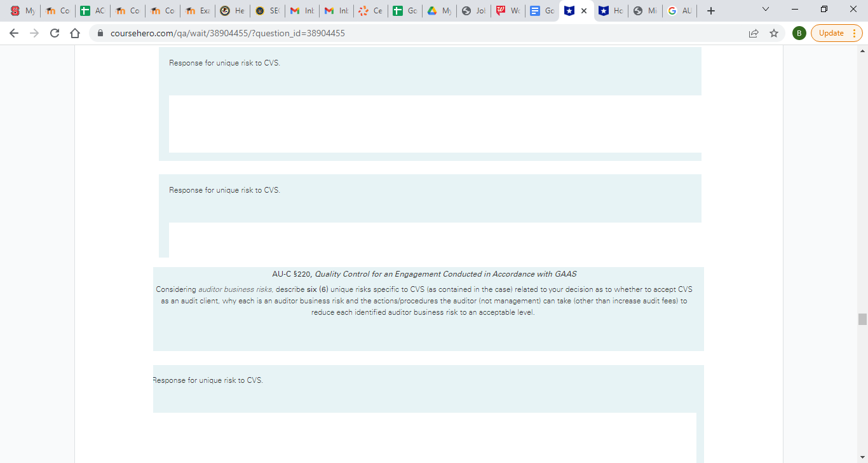Bookmark this page with the star icon
868x463 pixels.
[774, 33]
